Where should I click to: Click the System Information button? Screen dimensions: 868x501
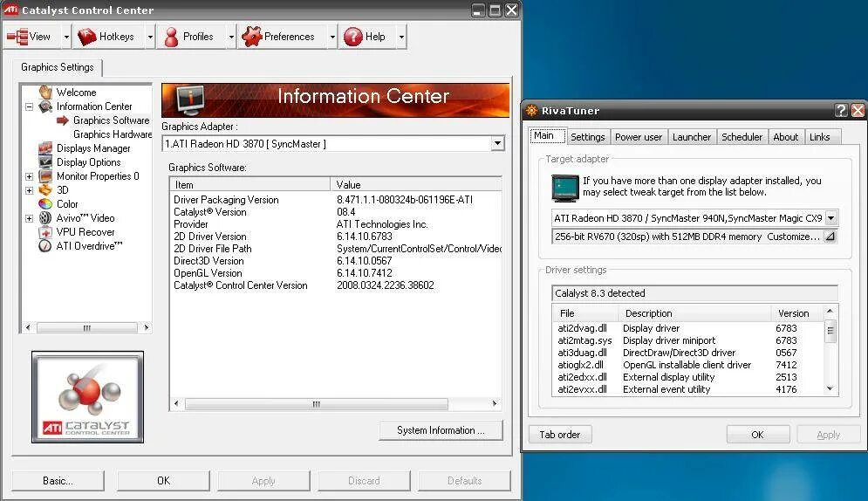click(x=441, y=430)
